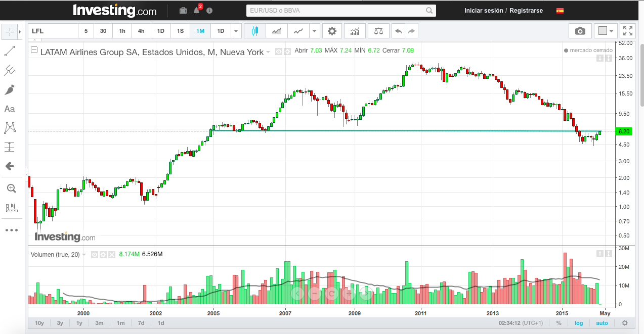The height and width of the screenshot is (334, 644).
Task: Click the search magnifier in search box
Action: pyautogui.click(x=430, y=10)
